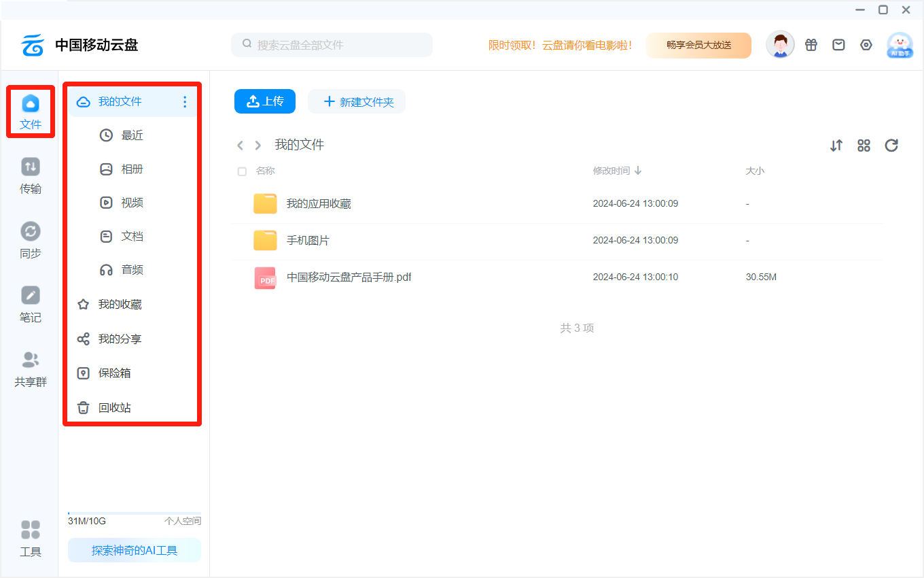The width and height of the screenshot is (924, 578).
Task: Open the 工具 tools section
Action: click(31, 539)
